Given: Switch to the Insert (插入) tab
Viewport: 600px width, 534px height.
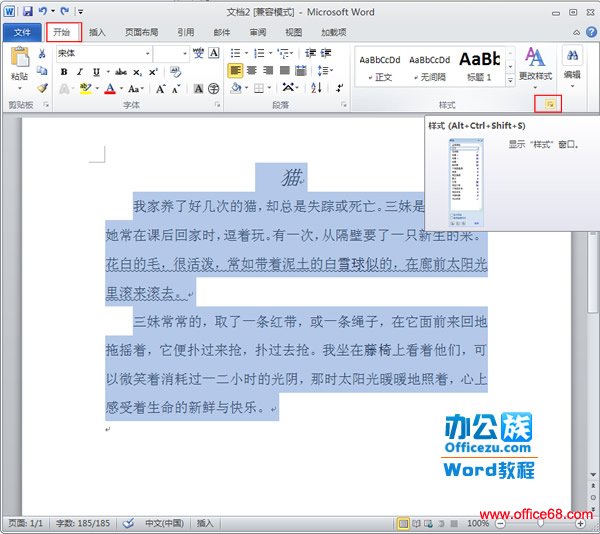Looking at the screenshot, I should (97, 33).
